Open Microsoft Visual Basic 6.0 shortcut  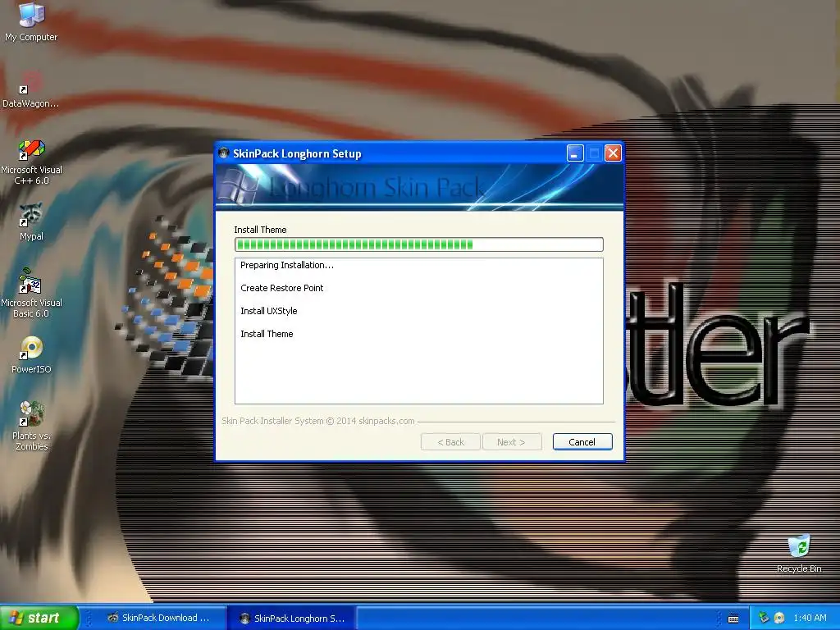pos(31,294)
